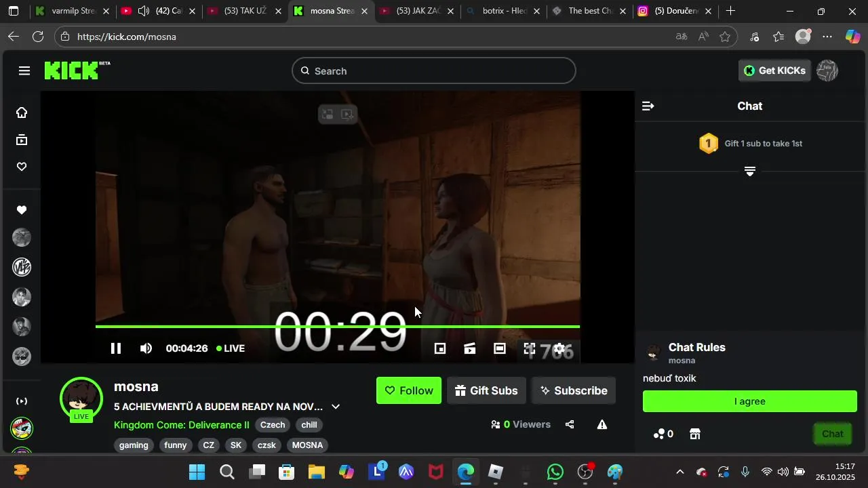Click the green stream progress bar
The width and height of the screenshot is (868, 488).
338,327
